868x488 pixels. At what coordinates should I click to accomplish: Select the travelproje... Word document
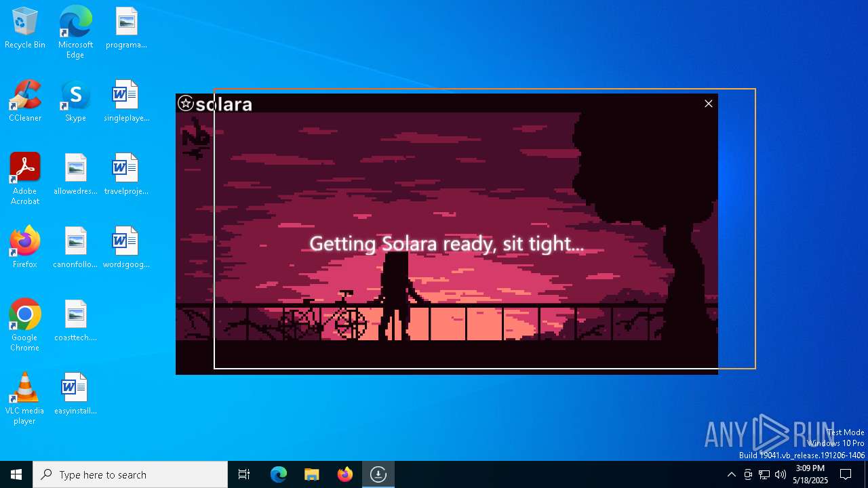tap(126, 175)
